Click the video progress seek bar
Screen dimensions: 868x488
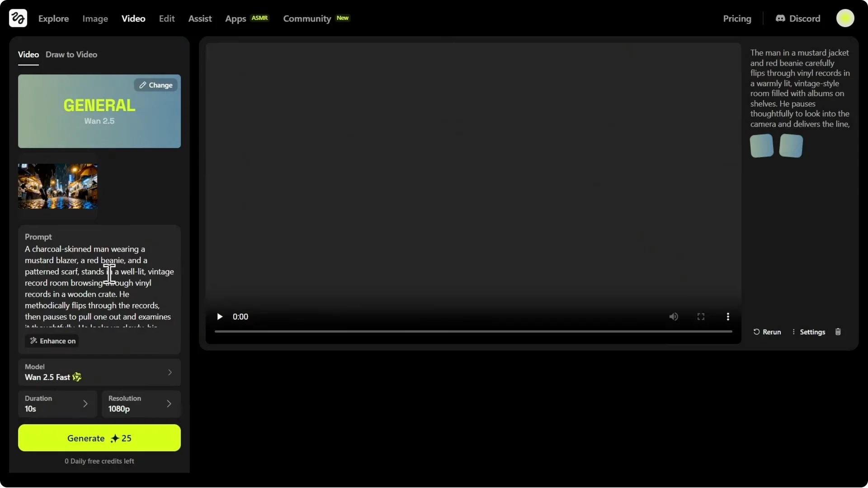click(x=472, y=331)
